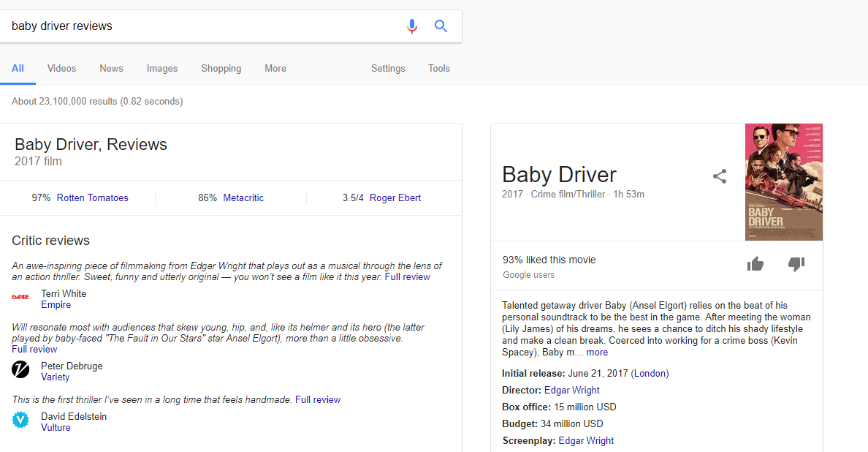The image size is (868, 452).
Task: Open Full review of David Edelstein's quote
Action: tap(318, 400)
